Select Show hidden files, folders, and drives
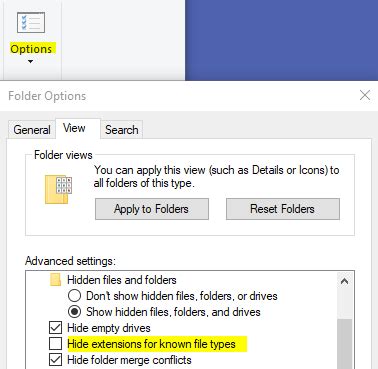The image size is (378, 369). click(74, 312)
